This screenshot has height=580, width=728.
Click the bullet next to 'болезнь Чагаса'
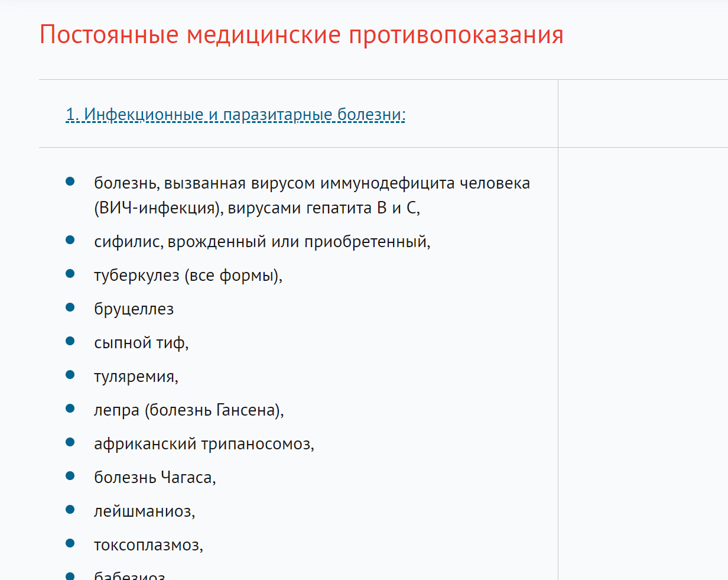click(70, 475)
